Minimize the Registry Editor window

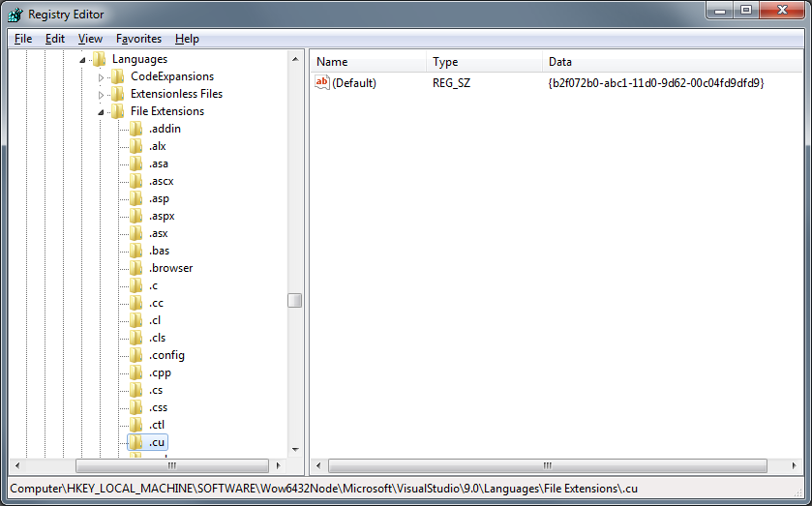tap(720, 10)
